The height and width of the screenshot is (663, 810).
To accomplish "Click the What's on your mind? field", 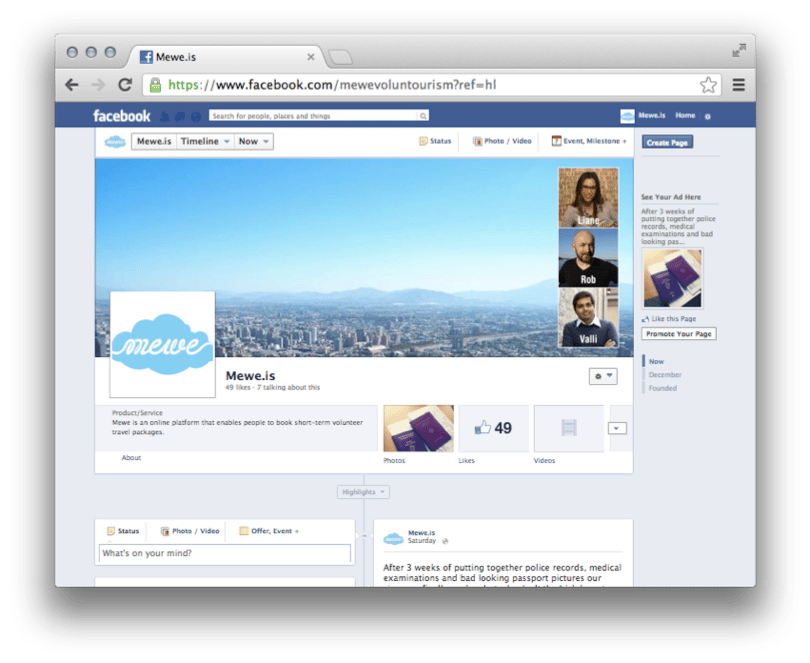I will tap(225, 553).
